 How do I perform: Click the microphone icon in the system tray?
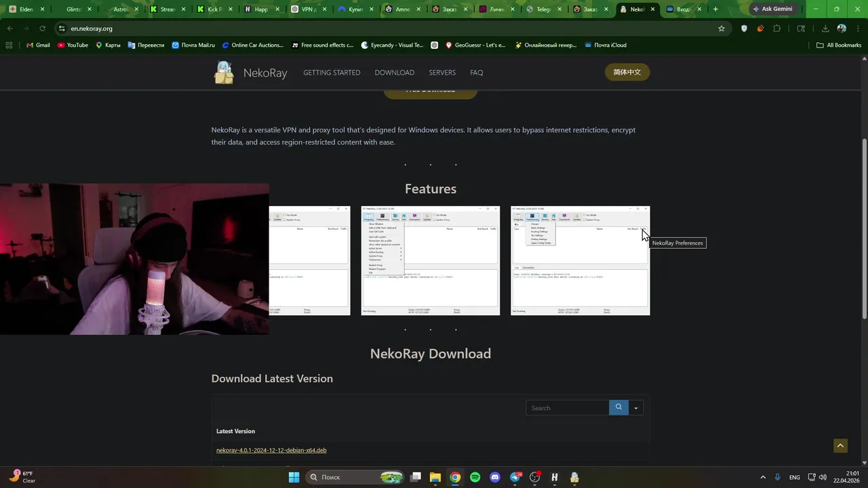pyautogui.click(x=778, y=477)
